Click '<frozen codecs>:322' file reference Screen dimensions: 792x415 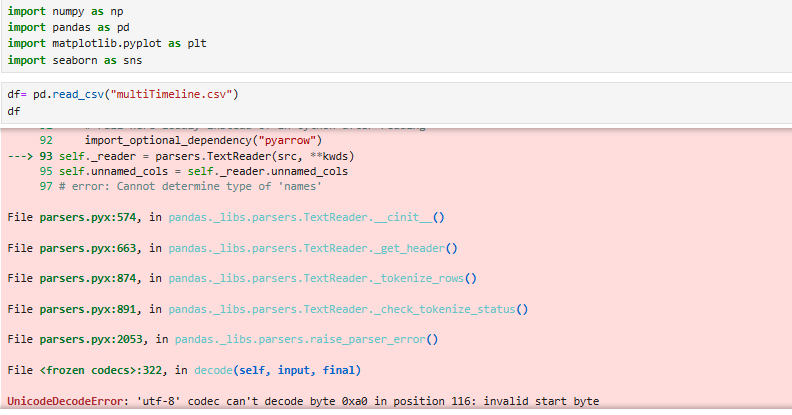(101, 371)
